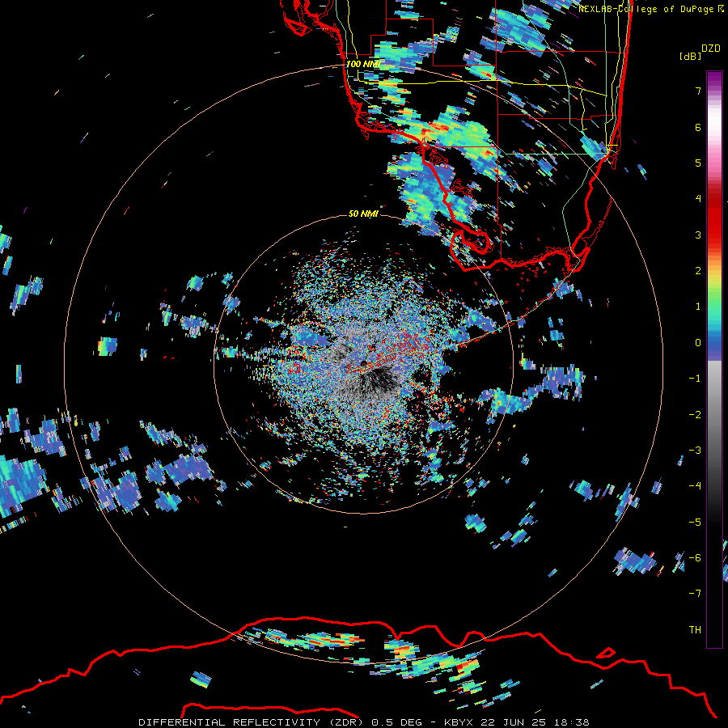Click the -6 value on the scale
This screenshot has width=728, height=728.
(695, 558)
